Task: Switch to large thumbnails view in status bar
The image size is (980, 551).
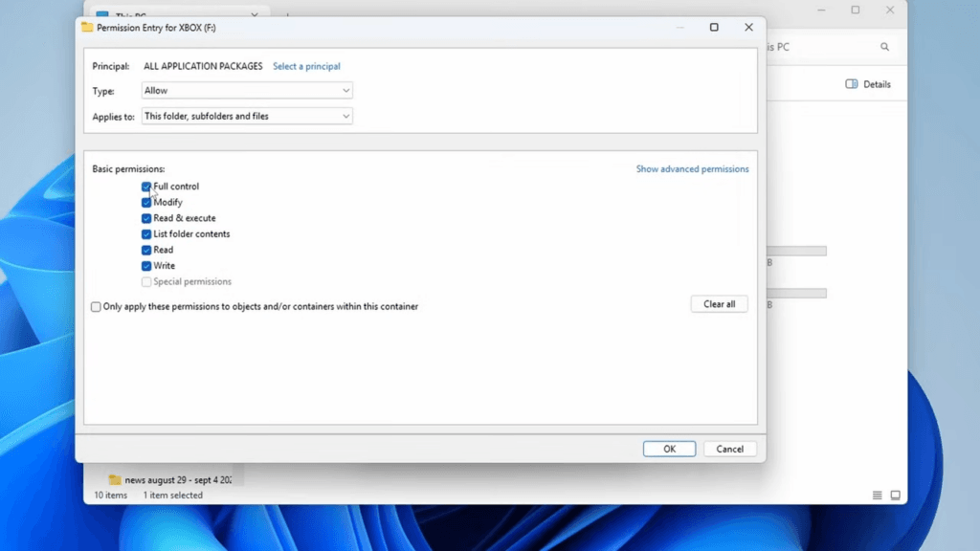Action: click(896, 495)
